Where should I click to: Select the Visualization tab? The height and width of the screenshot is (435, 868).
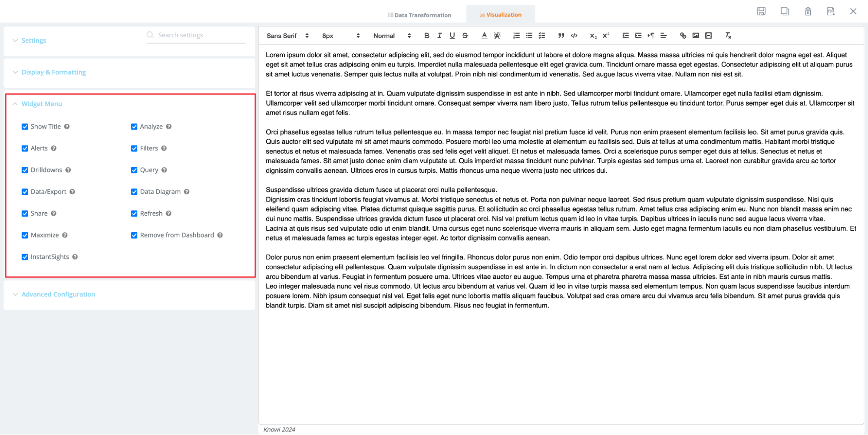501,14
